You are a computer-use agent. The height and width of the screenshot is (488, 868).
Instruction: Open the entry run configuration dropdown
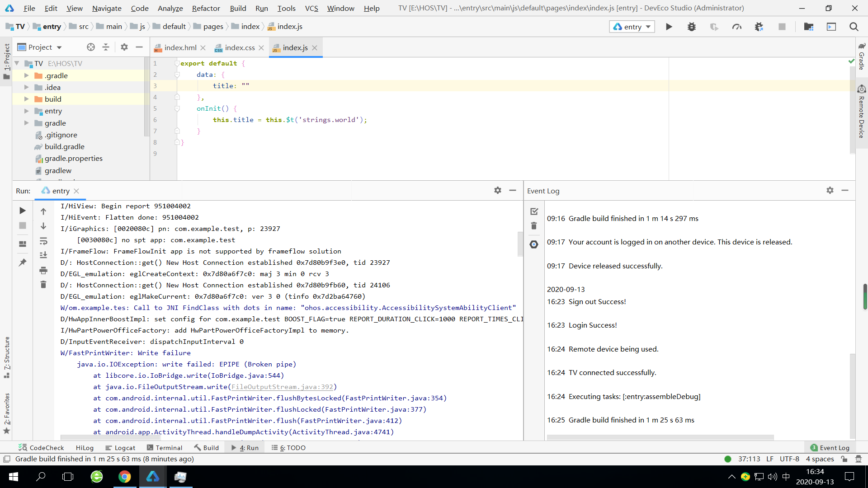(x=632, y=27)
